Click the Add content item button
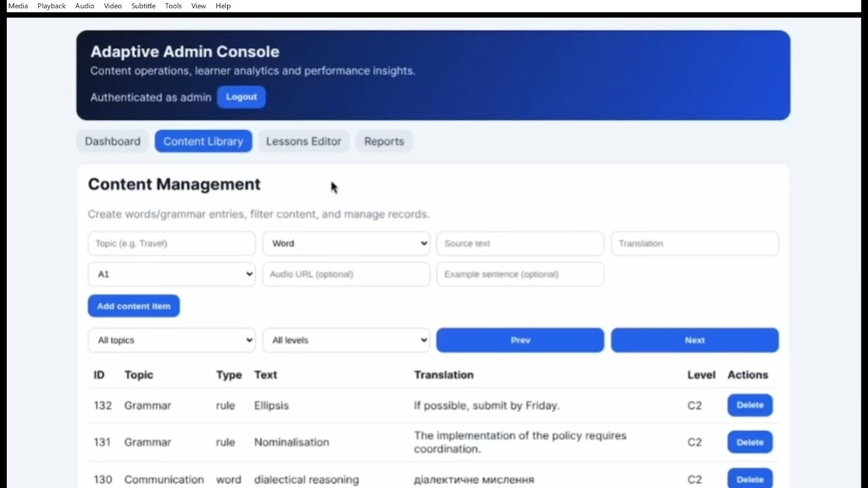 point(134,306)
